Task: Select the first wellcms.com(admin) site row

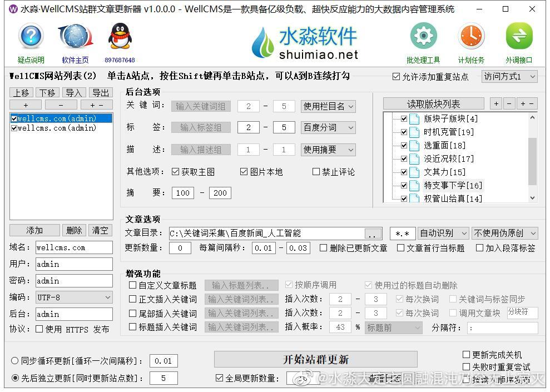Action: pyautogui.click(x=61, y=118)
